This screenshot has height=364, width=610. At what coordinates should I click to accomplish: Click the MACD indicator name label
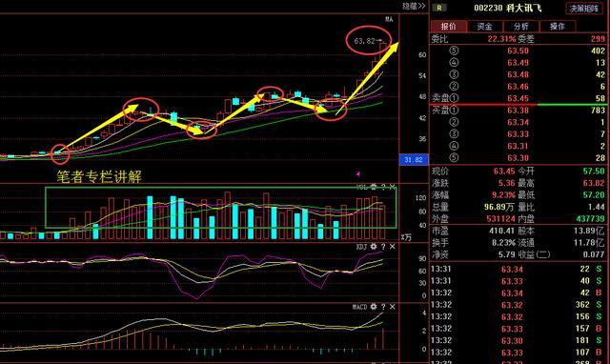(360, 307)
